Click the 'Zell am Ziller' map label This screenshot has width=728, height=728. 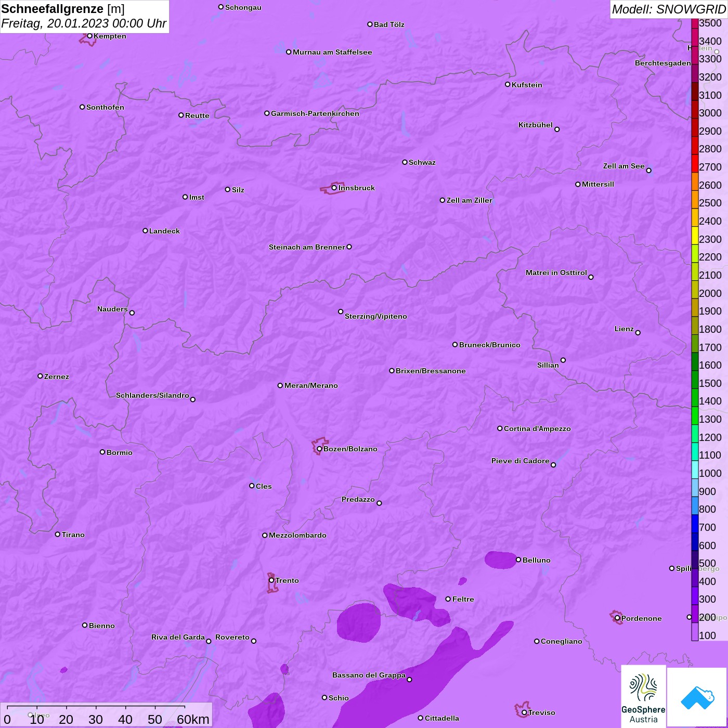click(x=470, y=200)
